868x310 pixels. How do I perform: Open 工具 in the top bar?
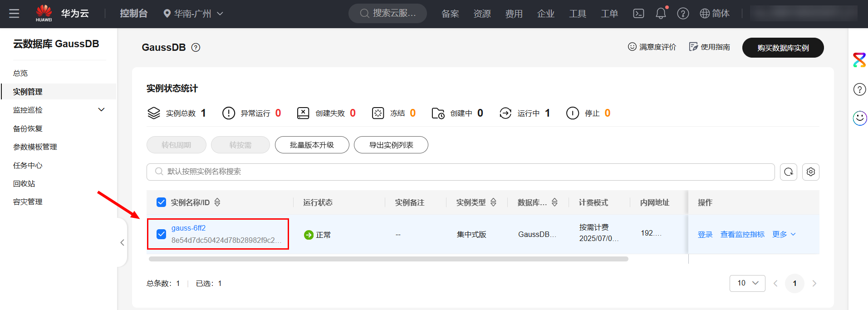578,14
